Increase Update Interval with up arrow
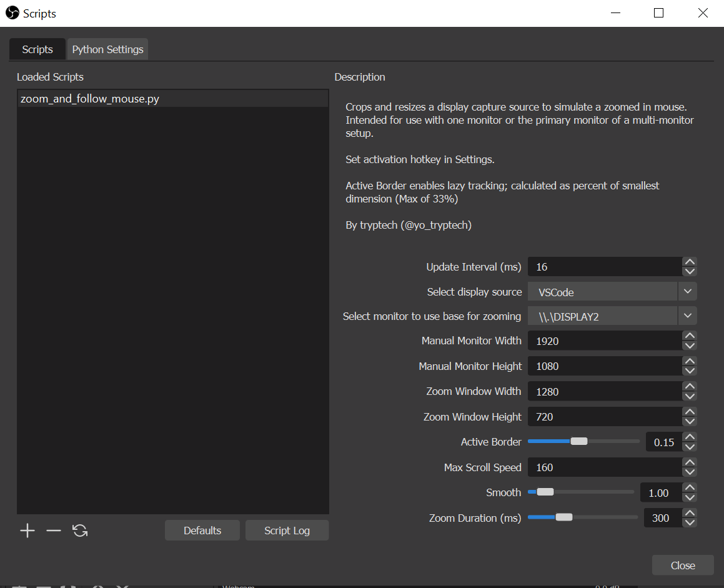The image size is (724, 588). [x=690, y=261]
